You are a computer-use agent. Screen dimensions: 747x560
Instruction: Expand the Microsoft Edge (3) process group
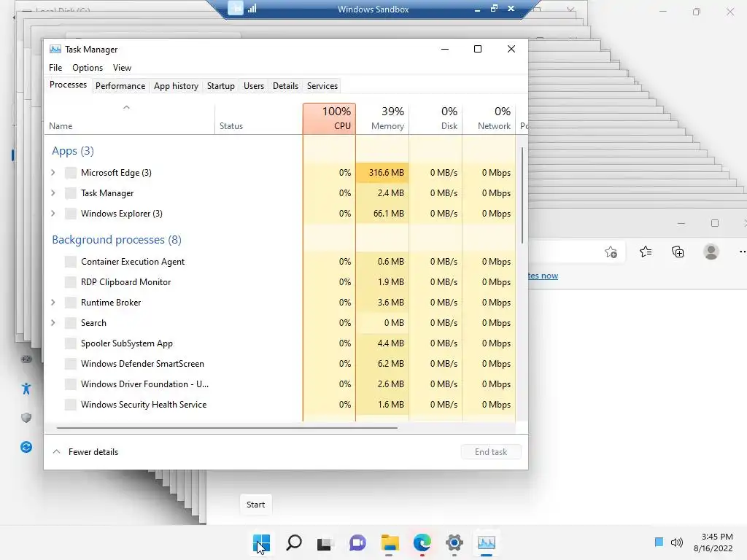pos(53,173)
